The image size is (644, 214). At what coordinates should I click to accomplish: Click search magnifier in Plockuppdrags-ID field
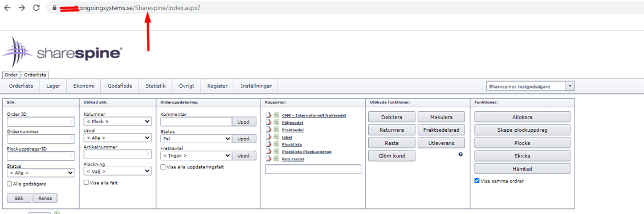click(x=71, y=156)
